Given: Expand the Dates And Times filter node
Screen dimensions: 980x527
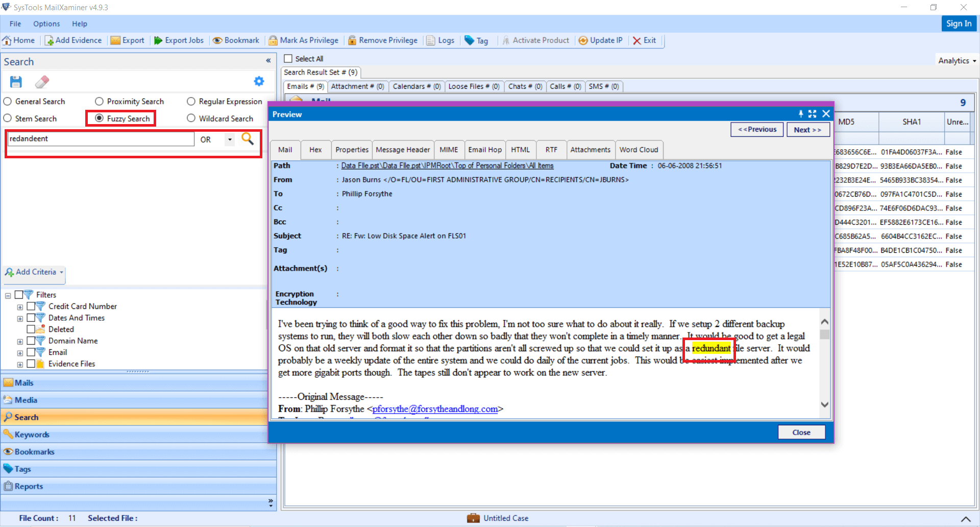Looking at the screenshot, I should point(20,318).
